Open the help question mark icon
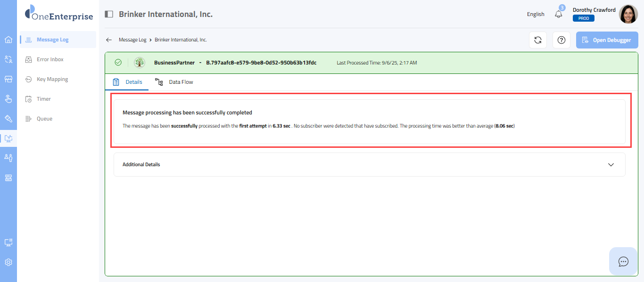 click(561, 40)
